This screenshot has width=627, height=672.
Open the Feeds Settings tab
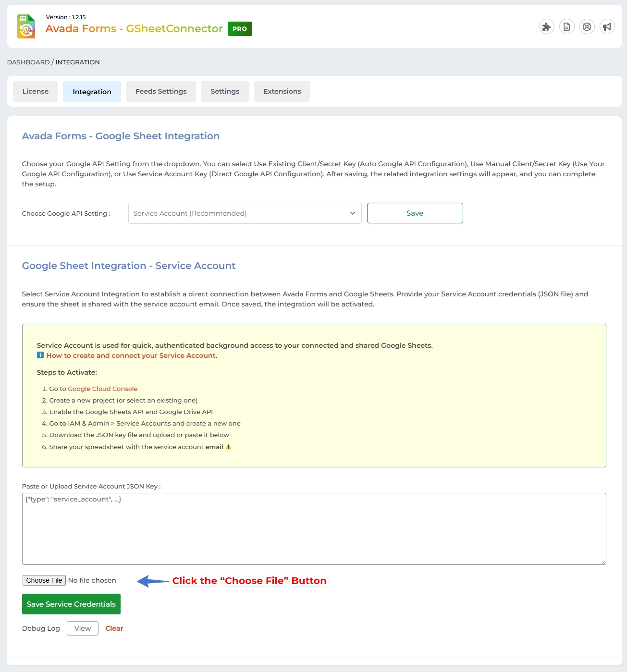tap(160, 91)
